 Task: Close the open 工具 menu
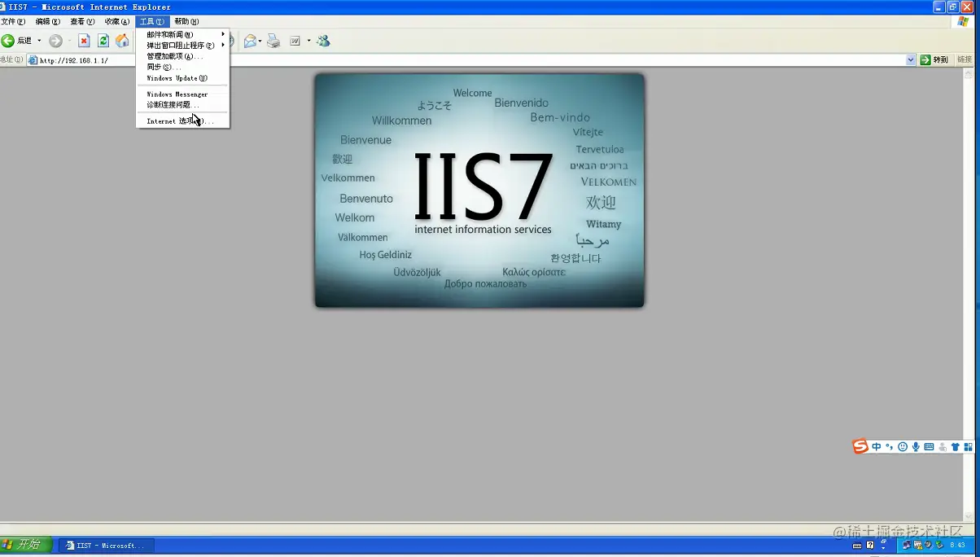pos(152,21)
